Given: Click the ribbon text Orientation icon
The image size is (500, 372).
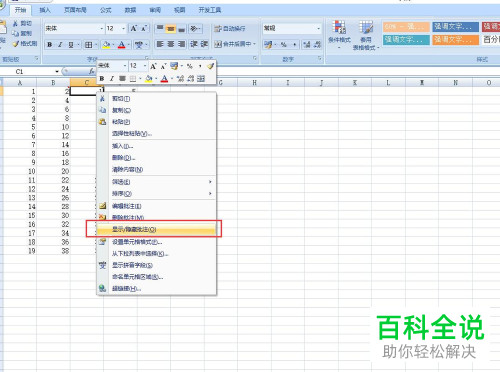Looking at the screenshot, I should tap(194, 29).
